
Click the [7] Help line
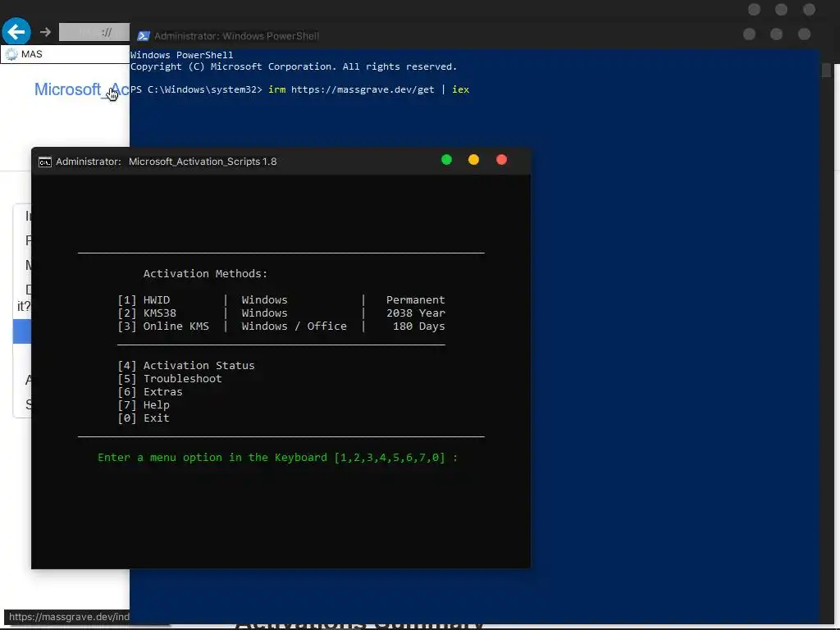(x=144, y=405)
